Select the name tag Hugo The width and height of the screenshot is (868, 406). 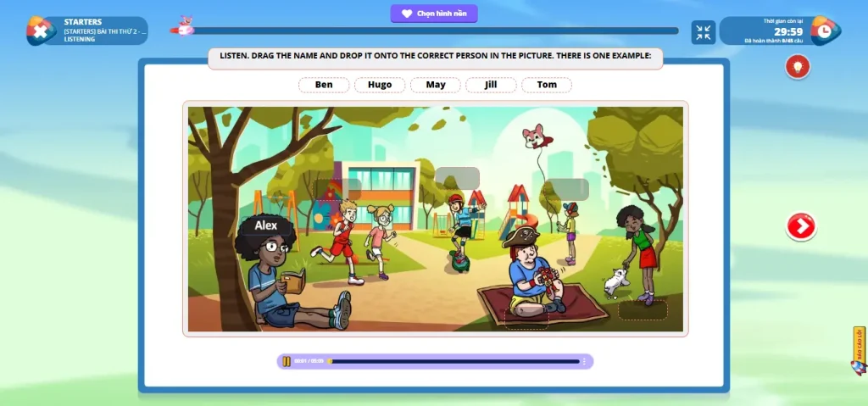pos(380,85)
